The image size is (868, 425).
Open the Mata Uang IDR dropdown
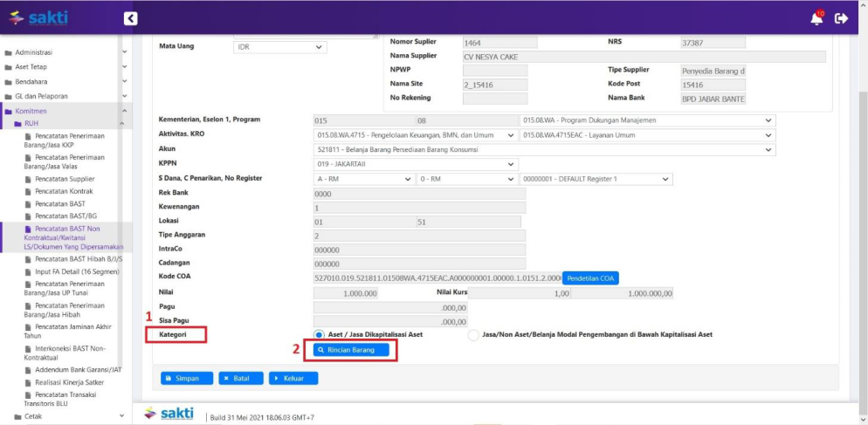coord(279,46)
